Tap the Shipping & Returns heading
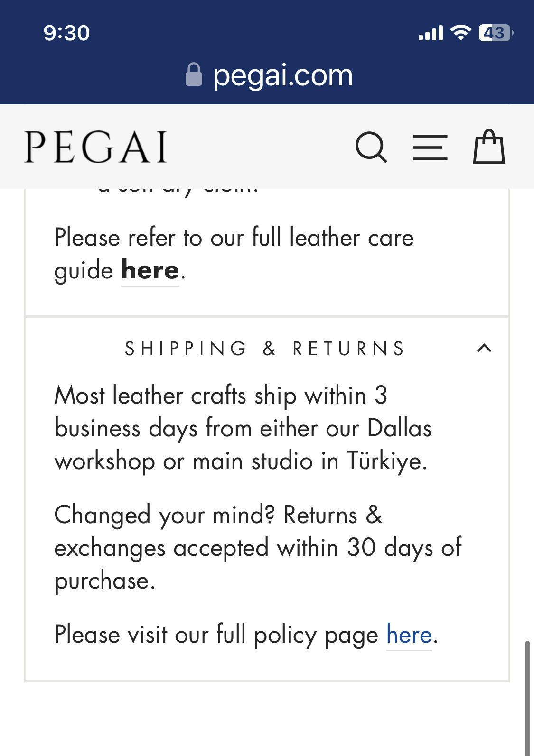This screenshot has height=756, width=534. click(264, 349)
